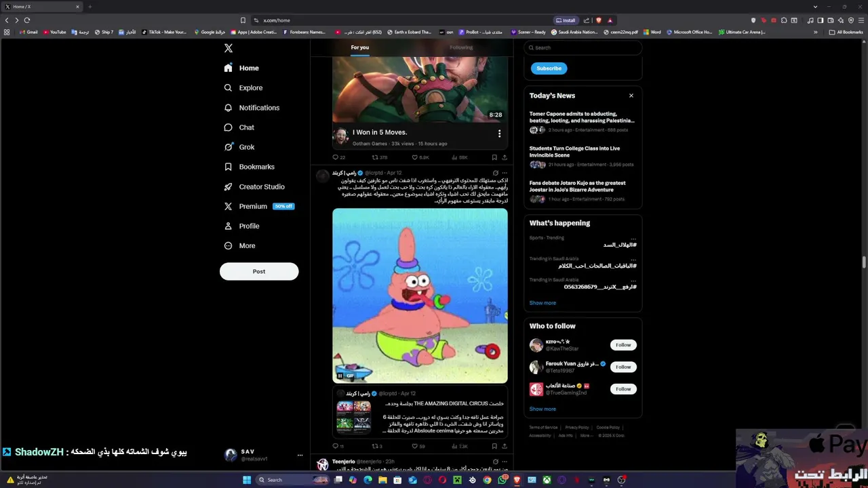868x488 pixels.
Task: Repost the post with 378 reposts
Action: [380, 157]
